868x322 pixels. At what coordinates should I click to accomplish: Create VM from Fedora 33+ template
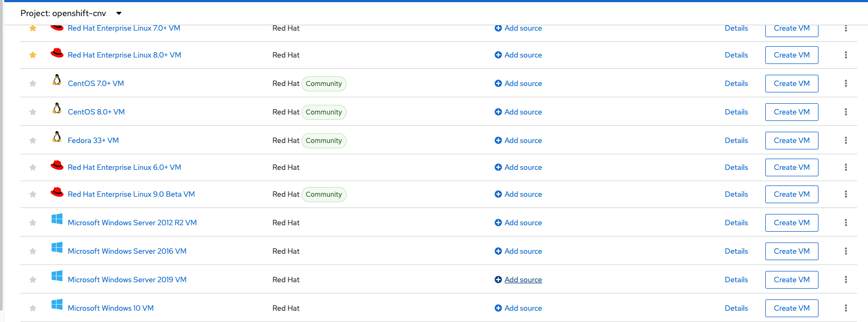792,140
